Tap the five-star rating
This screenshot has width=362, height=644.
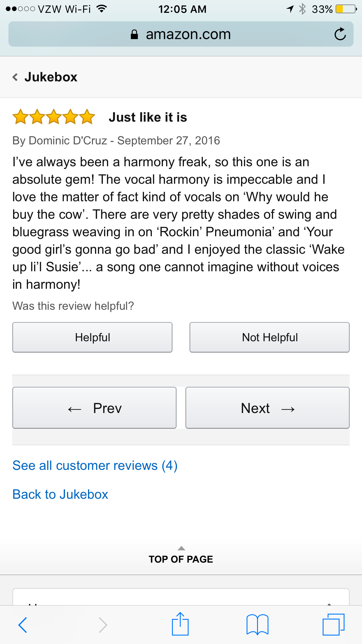tap(54, 117)
